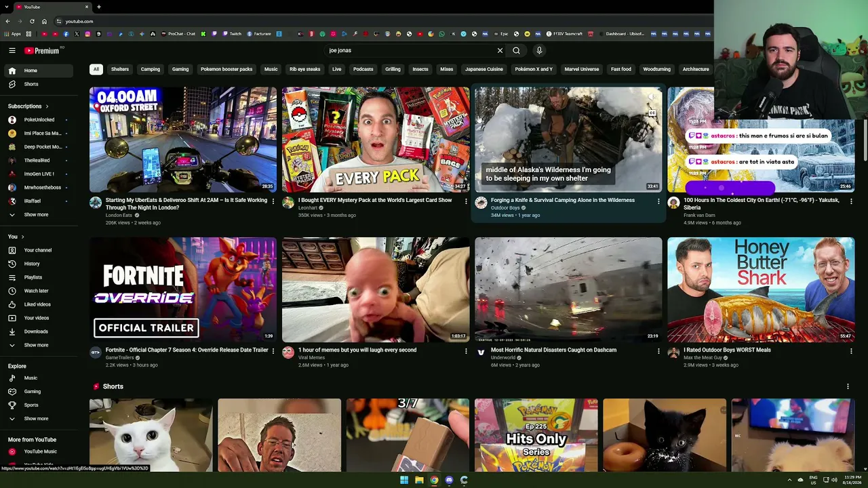The height and width of the screenshot is (488, 868).
Task: Open the ProChat - Chat bookmark
Action: 178,33
